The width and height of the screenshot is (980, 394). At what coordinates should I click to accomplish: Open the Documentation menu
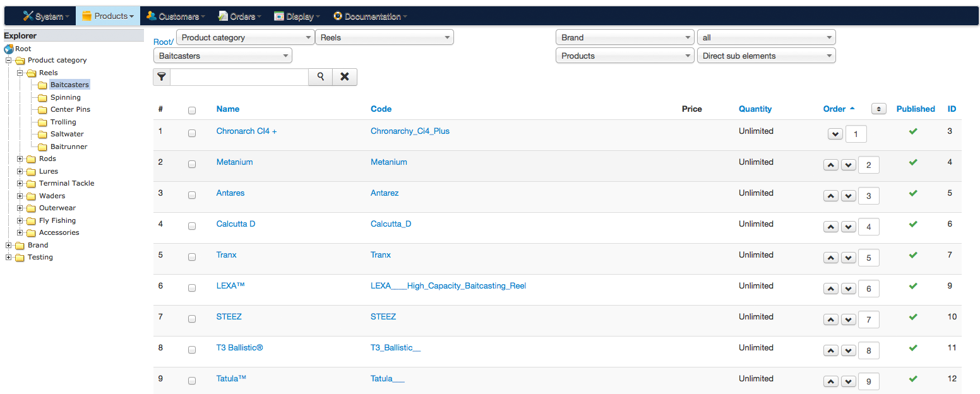tap(370, 16)
